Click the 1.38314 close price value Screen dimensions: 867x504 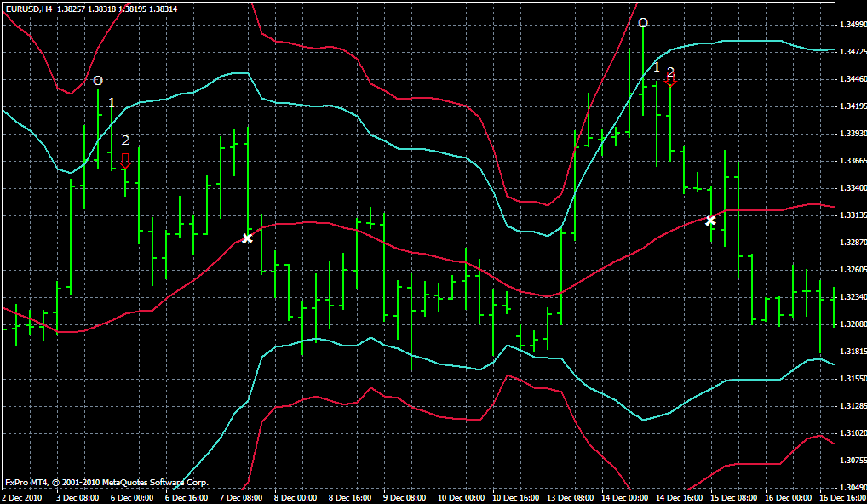tap(164, 9)
